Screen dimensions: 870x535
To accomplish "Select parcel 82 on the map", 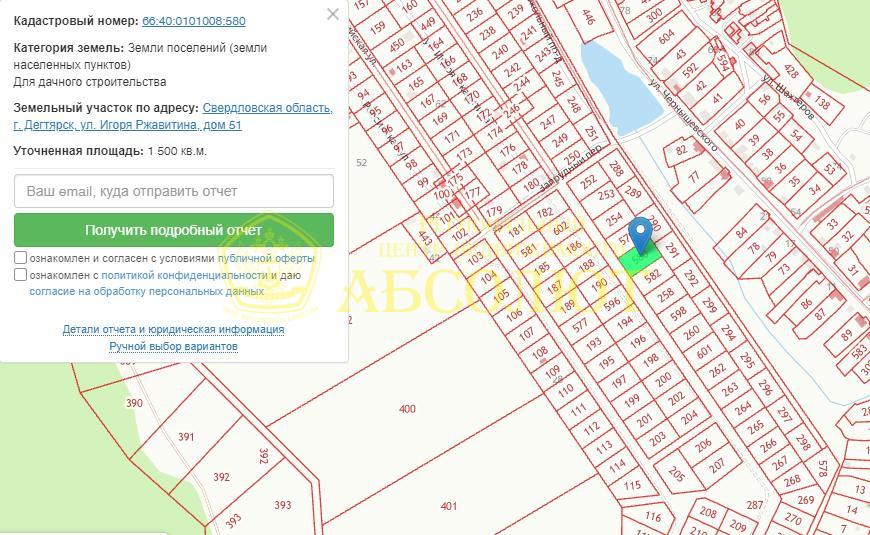I will pyautogui.click(x=681, y=149).
